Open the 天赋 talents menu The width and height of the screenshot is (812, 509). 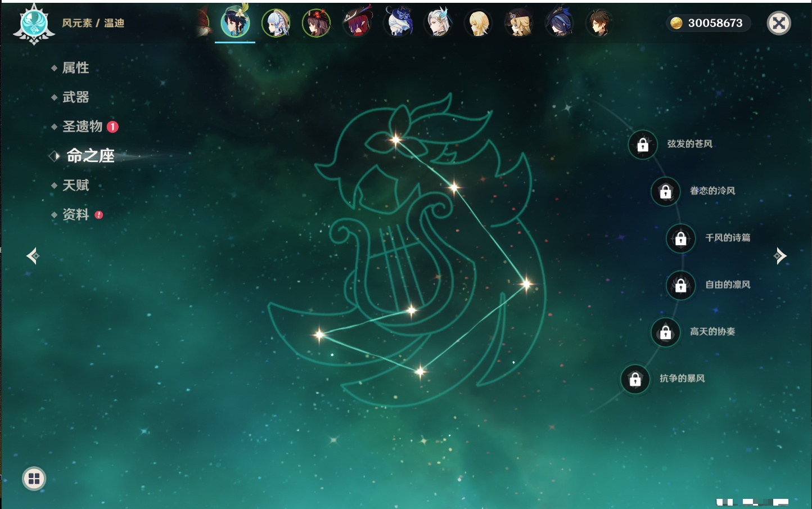[x=75, y=185]
